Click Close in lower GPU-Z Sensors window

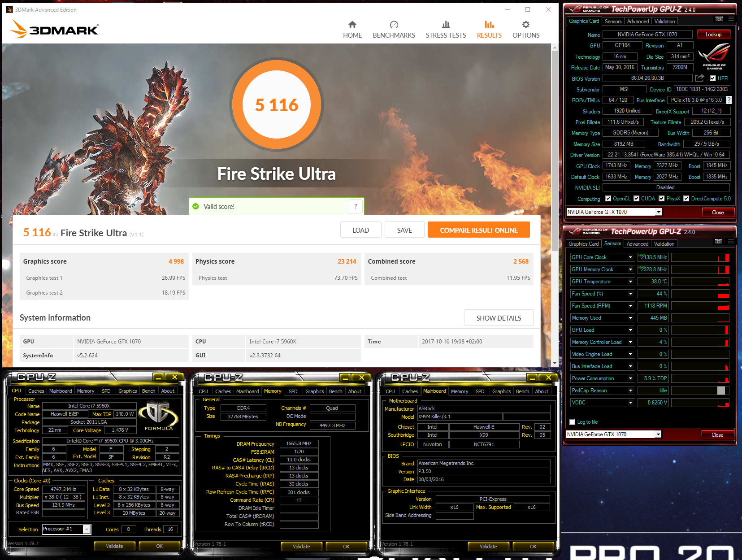[x=717, y=435]
